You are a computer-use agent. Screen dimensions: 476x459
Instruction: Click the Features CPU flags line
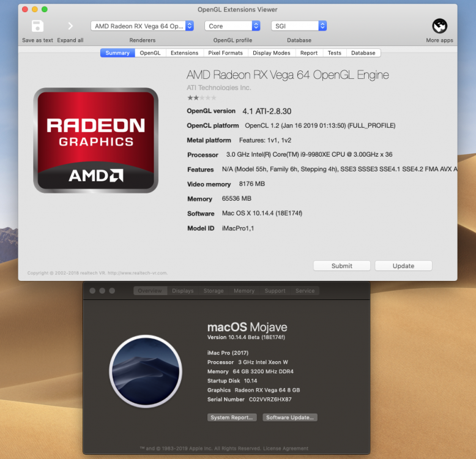pos(340,169)
